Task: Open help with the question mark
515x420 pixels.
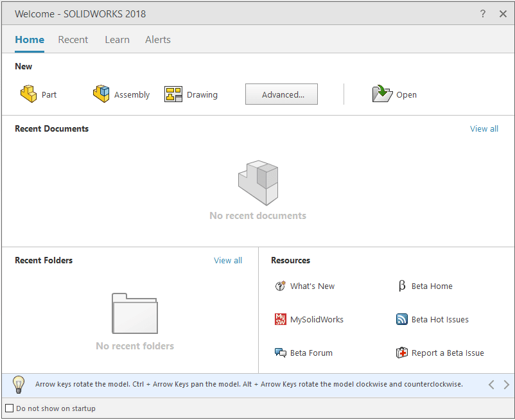Action: 482,13
